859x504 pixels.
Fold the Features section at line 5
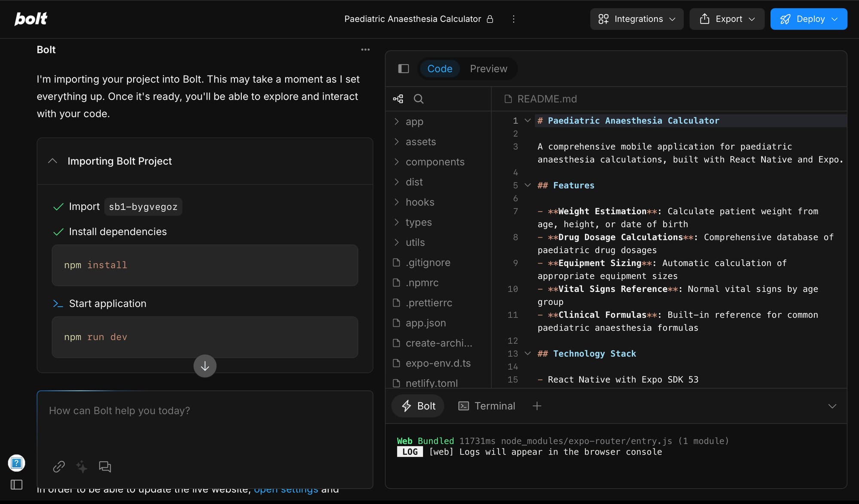(528, 185)
